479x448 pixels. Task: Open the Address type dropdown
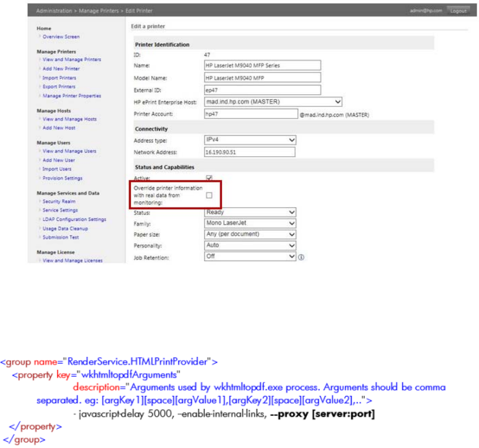250,140
